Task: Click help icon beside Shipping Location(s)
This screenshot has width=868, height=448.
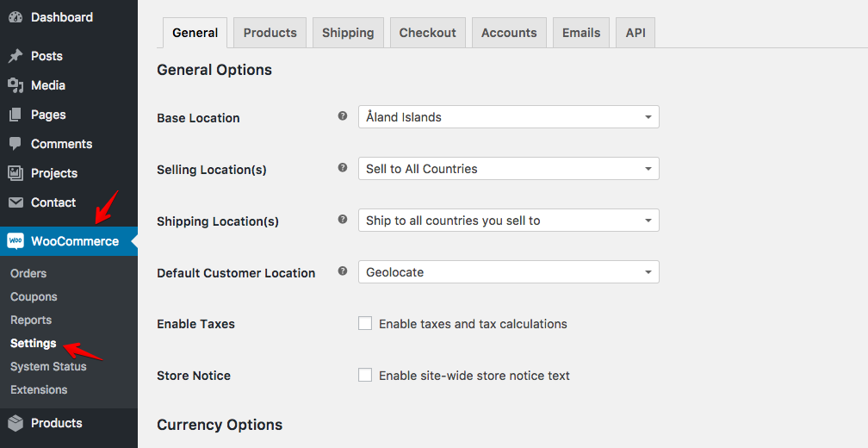Action: [343, 220]
